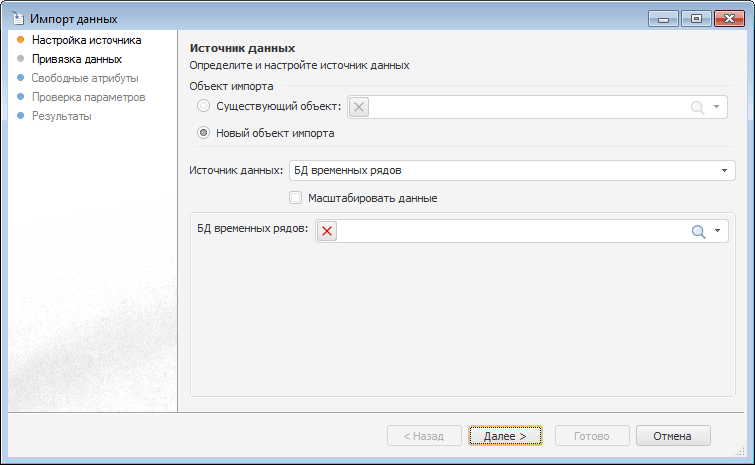Viewport: 755px width, 465px height.
Task: Open the Источник данных dropdown list
Action: 723,170
